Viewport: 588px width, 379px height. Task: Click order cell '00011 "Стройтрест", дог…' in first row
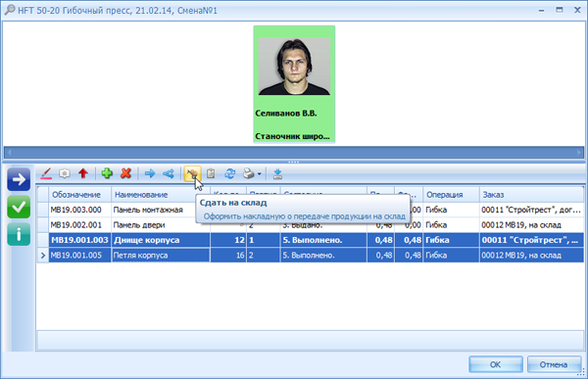tap(531, 210)
